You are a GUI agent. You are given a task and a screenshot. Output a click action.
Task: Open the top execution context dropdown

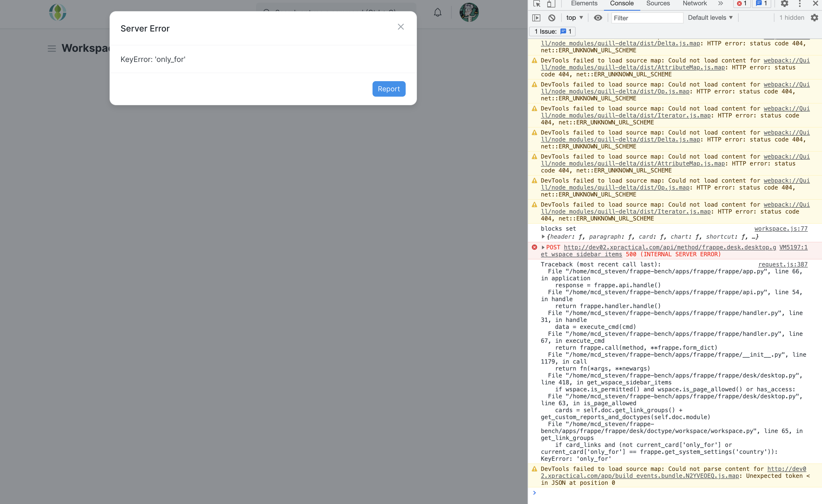tap(575, 18)
